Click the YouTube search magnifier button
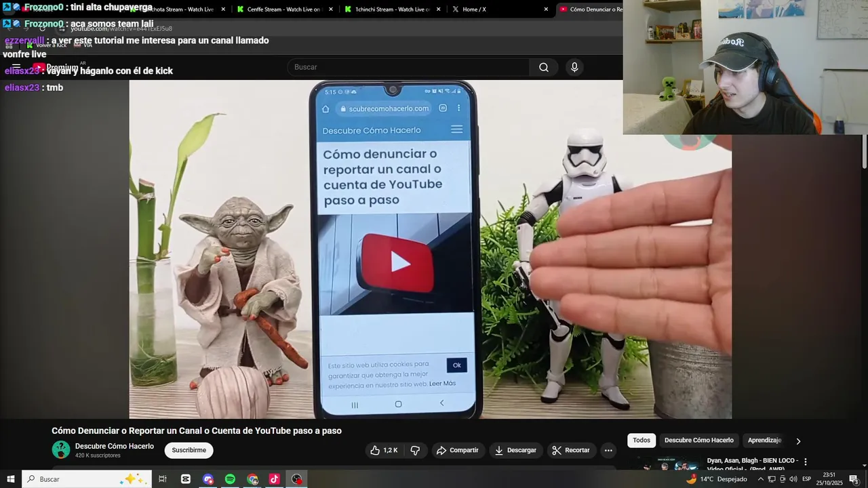868x488 pixels. (544, 67)
